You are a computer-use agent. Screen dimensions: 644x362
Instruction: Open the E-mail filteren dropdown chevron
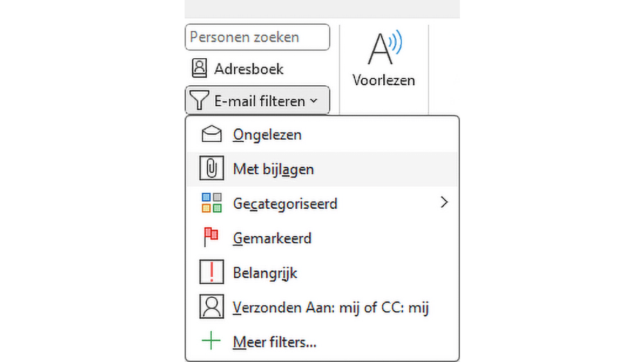click(314, 101)
